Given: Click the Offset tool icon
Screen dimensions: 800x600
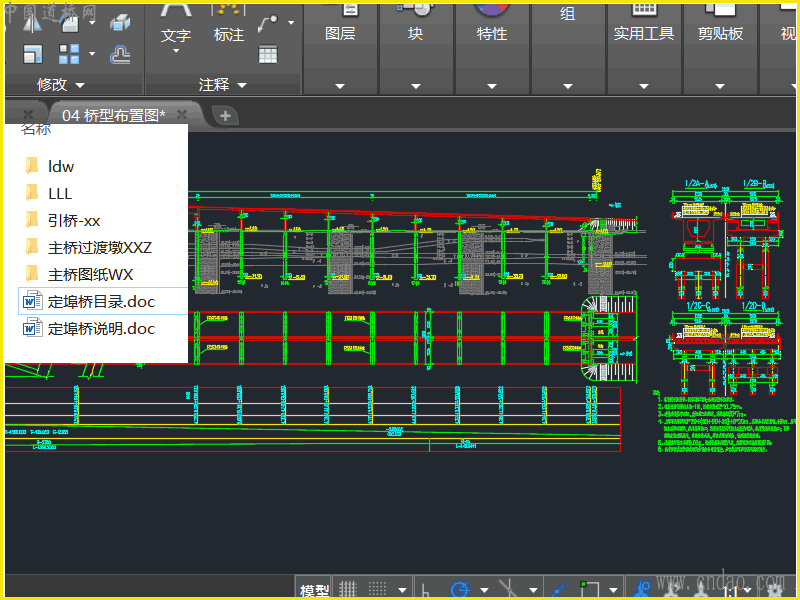Looking at the screenshot, I should (120, 54).
